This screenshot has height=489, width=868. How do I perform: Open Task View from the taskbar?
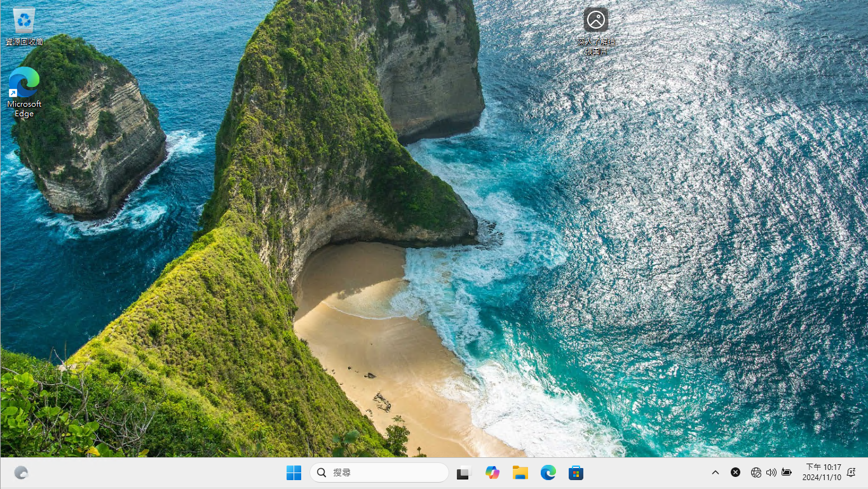click(463, 472)
